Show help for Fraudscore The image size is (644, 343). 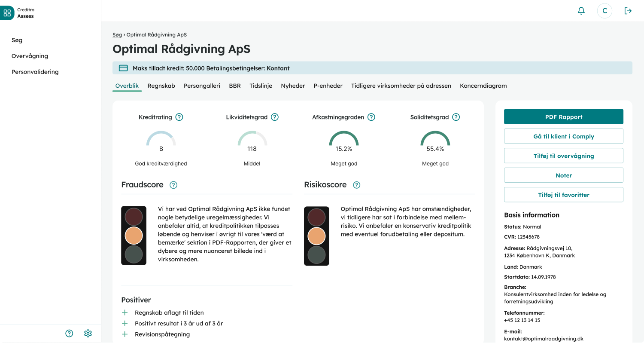pos(173,185)
